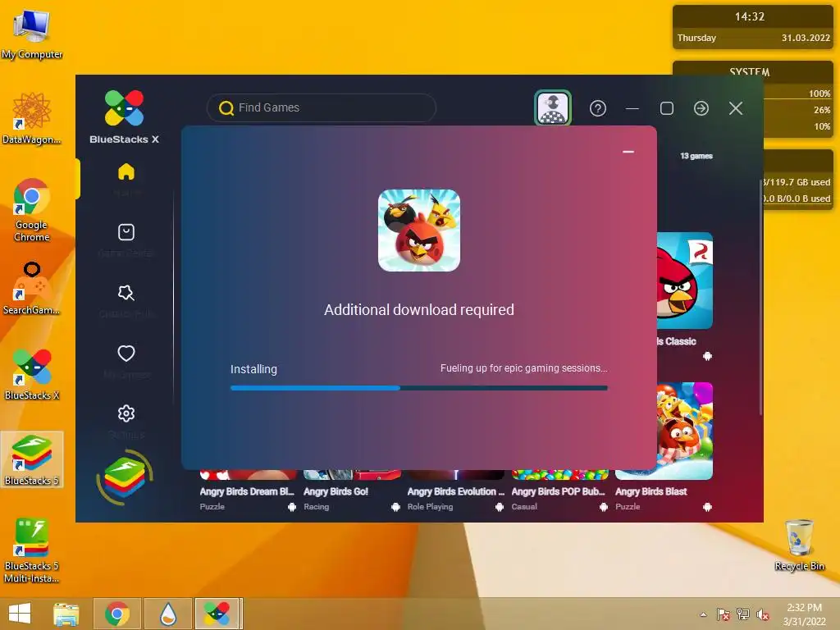Click the Find Games search field

click(x=322, y=107)
